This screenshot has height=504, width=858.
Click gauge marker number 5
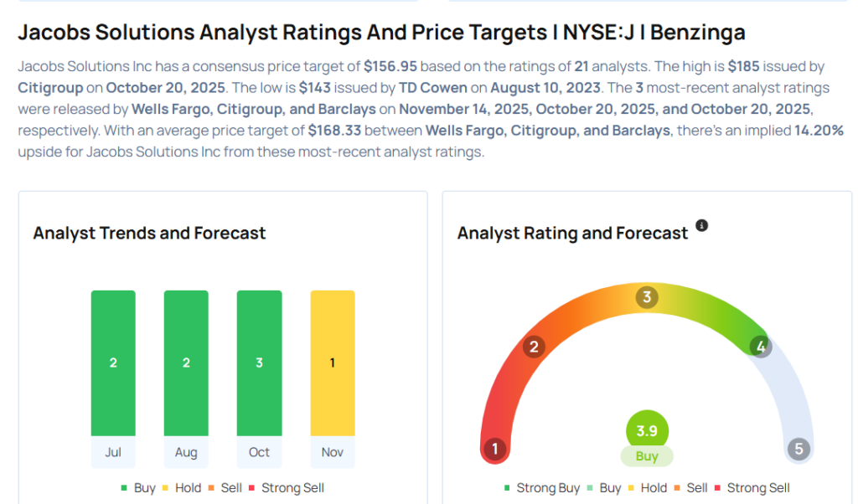click(x=799, y=450)
